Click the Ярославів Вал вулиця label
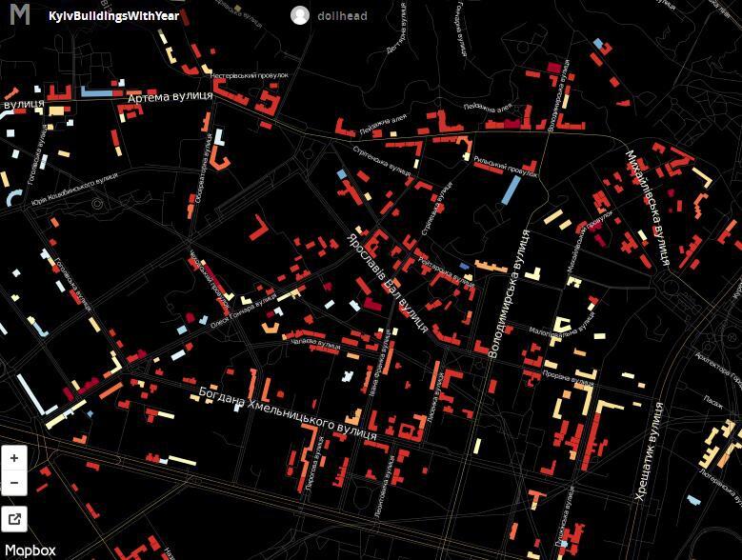 coord(388,281)
